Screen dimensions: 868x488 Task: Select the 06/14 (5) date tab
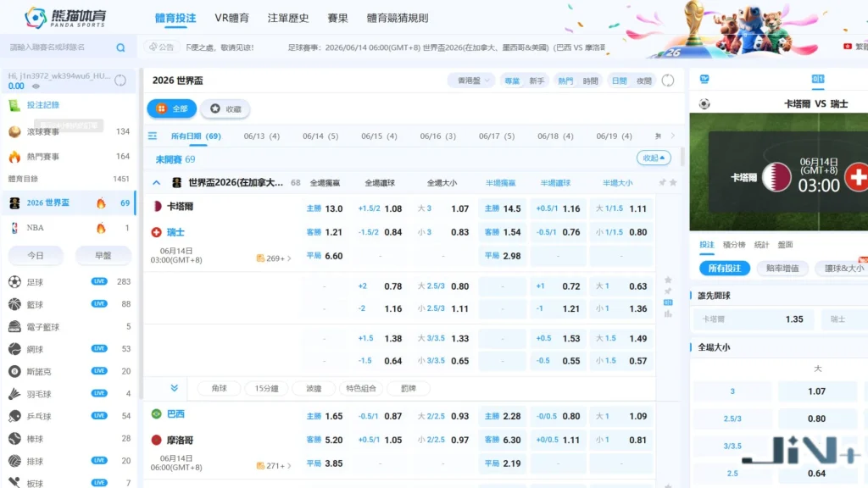click(320, 136)
